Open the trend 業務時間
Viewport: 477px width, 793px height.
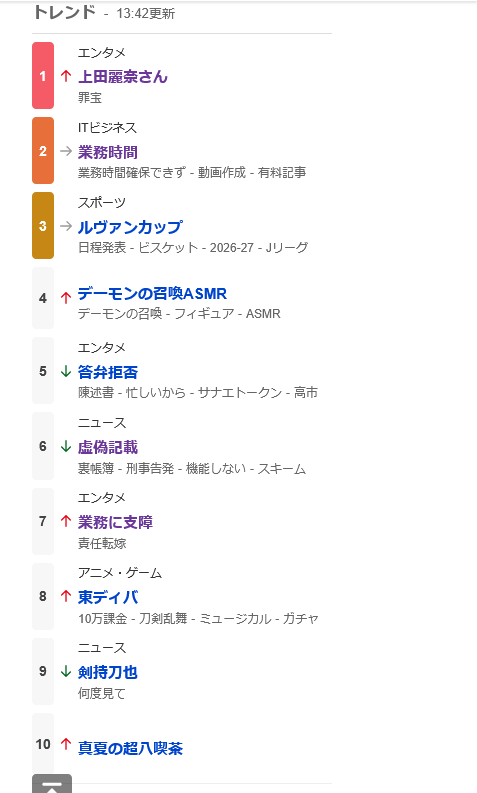[x=108, y=152]
